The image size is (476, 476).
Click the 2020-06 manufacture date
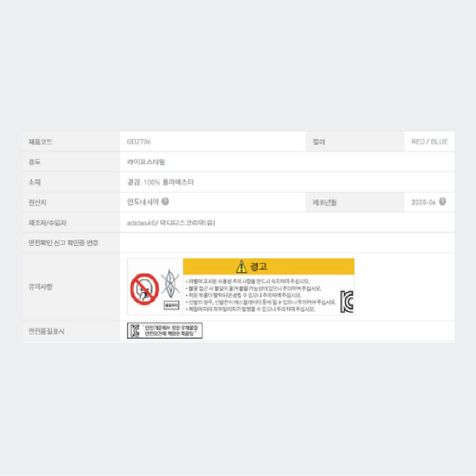[424, 202]
